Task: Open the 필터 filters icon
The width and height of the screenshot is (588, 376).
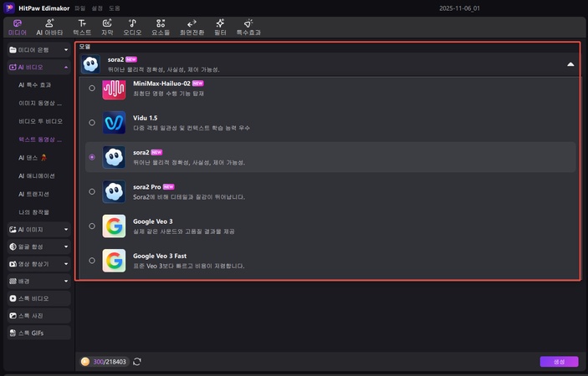Action: (219, 26)
